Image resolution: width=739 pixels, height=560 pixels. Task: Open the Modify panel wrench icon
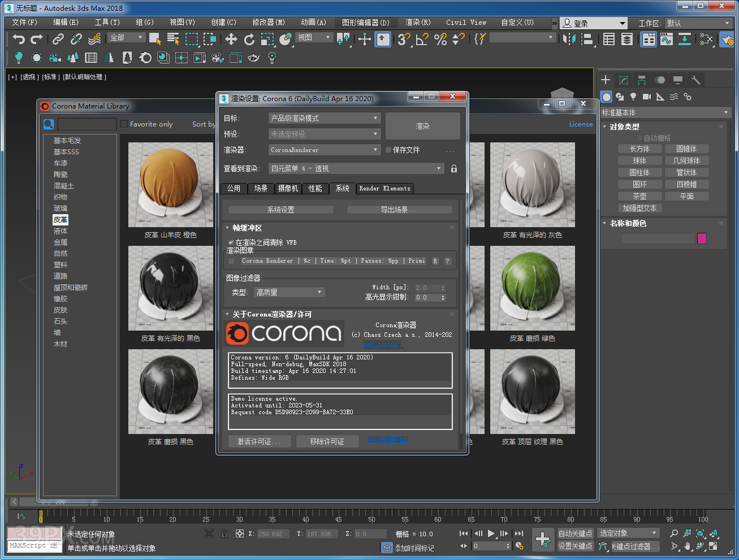696,80
